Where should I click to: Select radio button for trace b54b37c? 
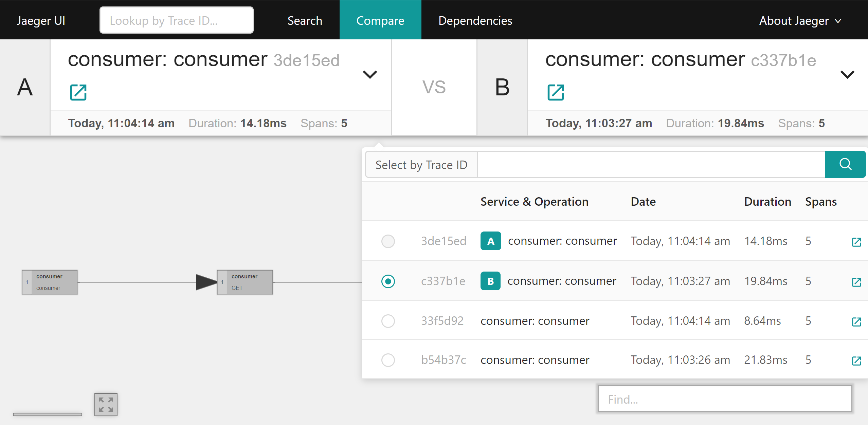[388, 360]
